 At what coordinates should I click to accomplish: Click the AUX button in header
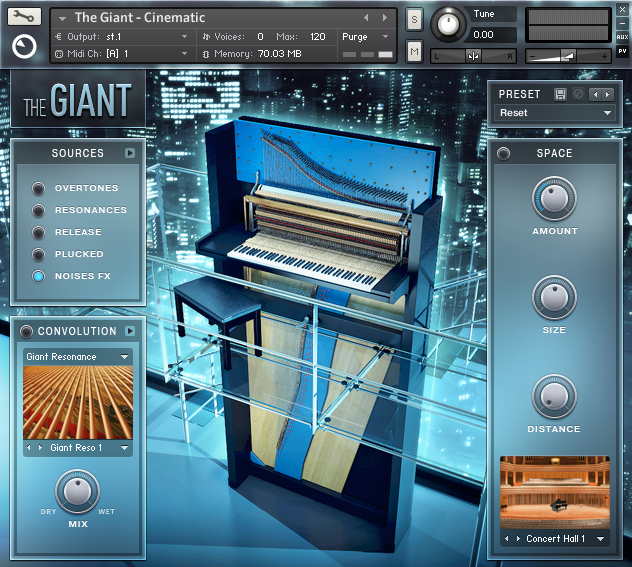pos(622,37)
